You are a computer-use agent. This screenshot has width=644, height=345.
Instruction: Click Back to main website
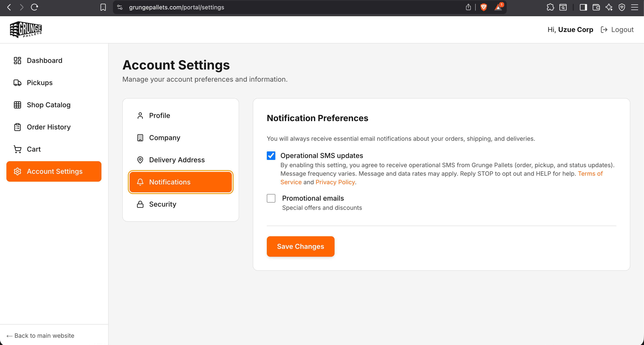[x=40, y=335]
